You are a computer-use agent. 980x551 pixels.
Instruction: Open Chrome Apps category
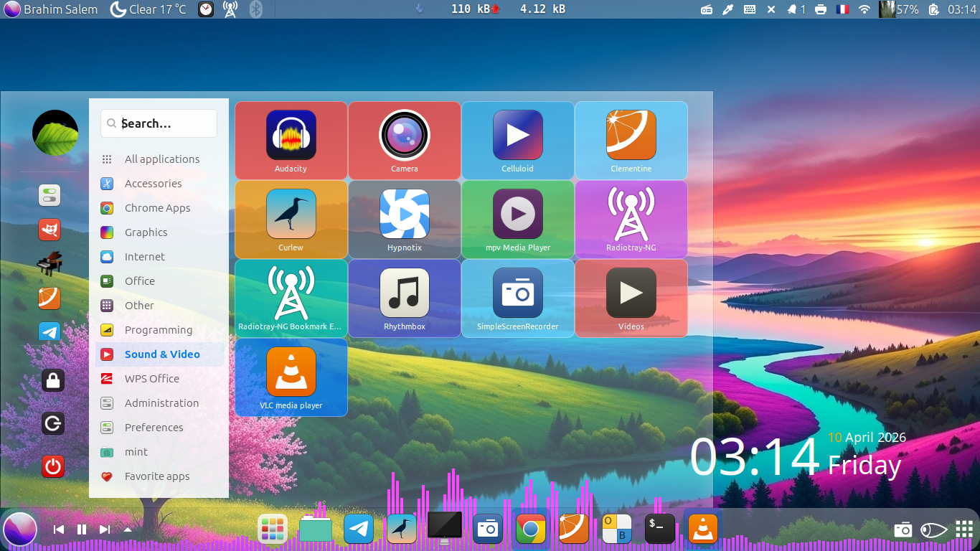point(160,208)
